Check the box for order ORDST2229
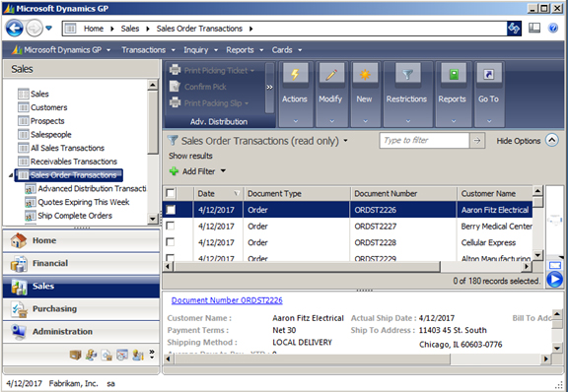 tap(170, 257)
